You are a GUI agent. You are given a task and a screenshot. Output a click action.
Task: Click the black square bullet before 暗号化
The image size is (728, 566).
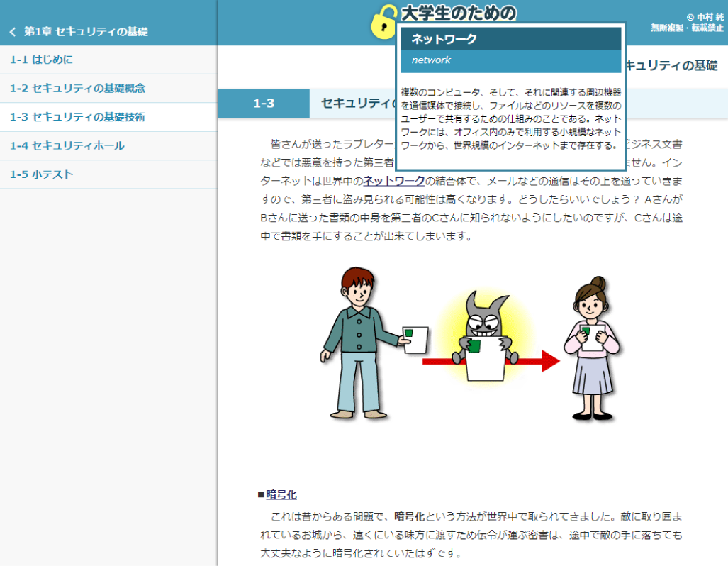point(260,494)
